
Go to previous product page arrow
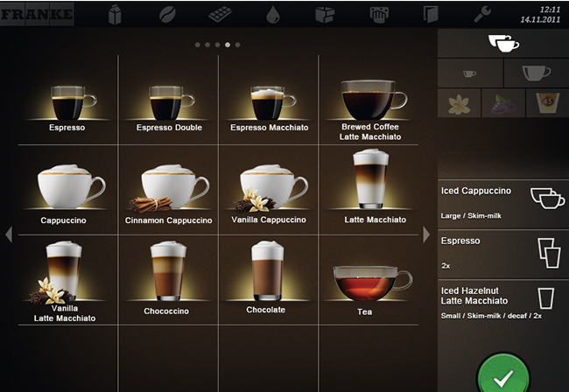click(9, 234)
